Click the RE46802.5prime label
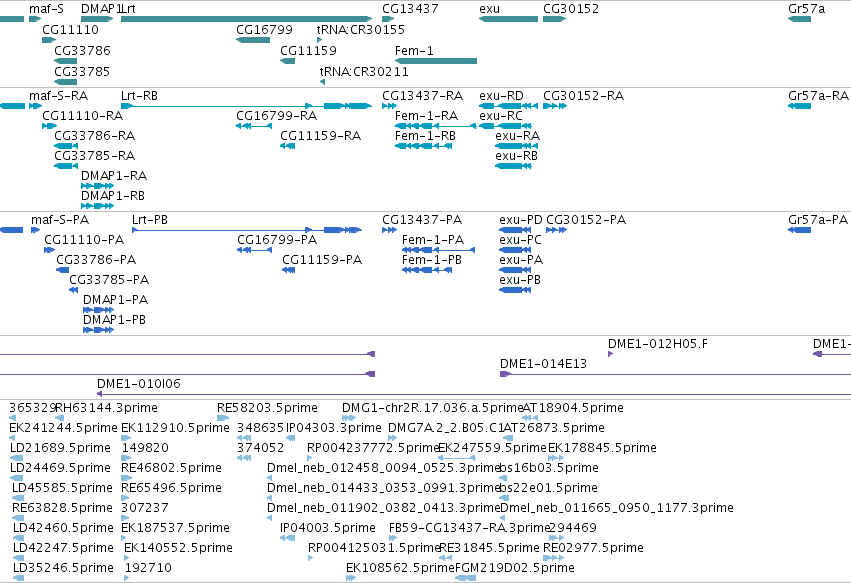 coord(172,468)
